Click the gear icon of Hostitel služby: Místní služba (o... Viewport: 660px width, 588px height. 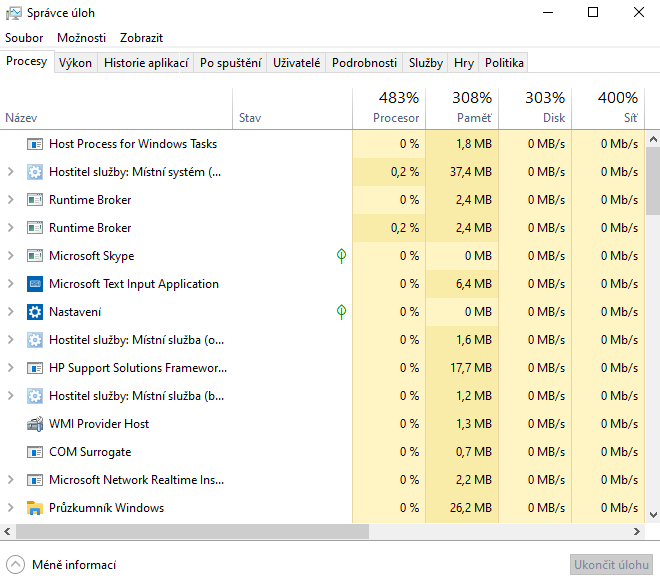pyautogui.click(x=35, y=340)
